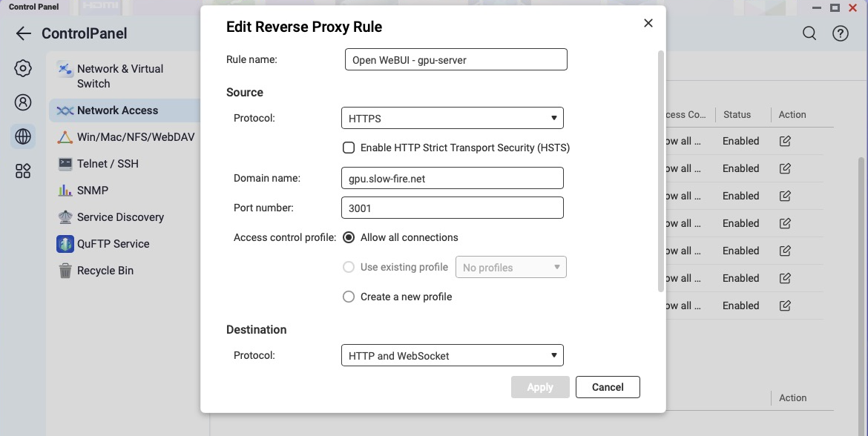868x436 pixels.
Task: Open the help question mark icon
Action: coord(840,33)
